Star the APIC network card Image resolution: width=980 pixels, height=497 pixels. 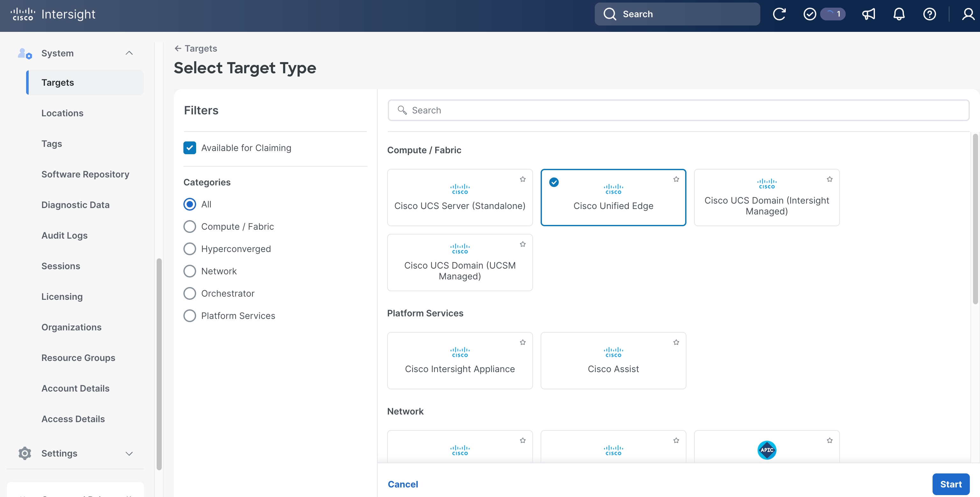[x=829, y=441]
